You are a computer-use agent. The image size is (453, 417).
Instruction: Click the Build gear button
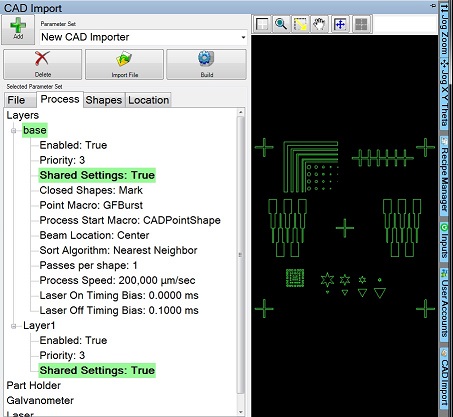pos(206,64)
